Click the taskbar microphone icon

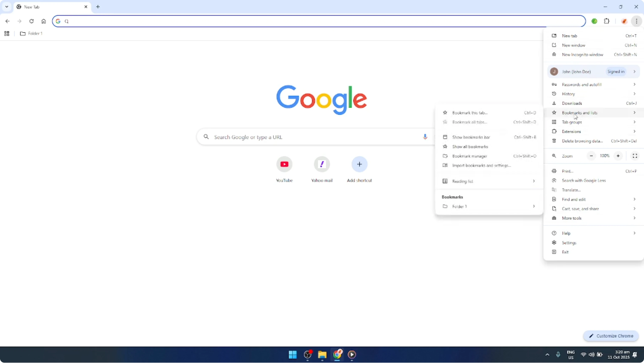558,355
